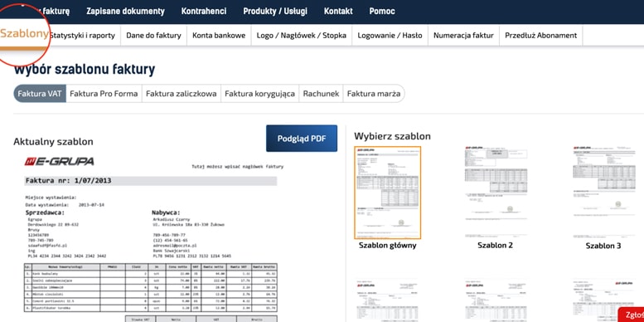Viewport: 644px width, 322px height.
Task: Open Dane do faktury tab
Action: click(153, 36)
